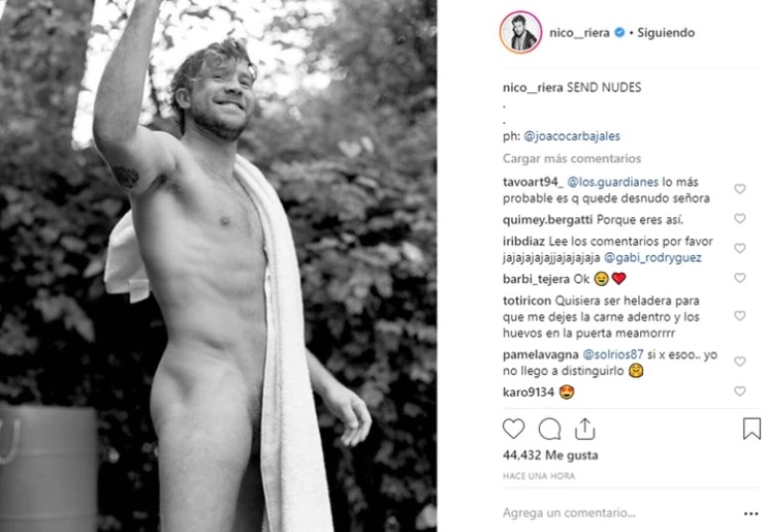Viewport: 773px width, 532px height.
Task: Open the three-dot more options menu
Action: pyautogui.click(x=751, y=514)
